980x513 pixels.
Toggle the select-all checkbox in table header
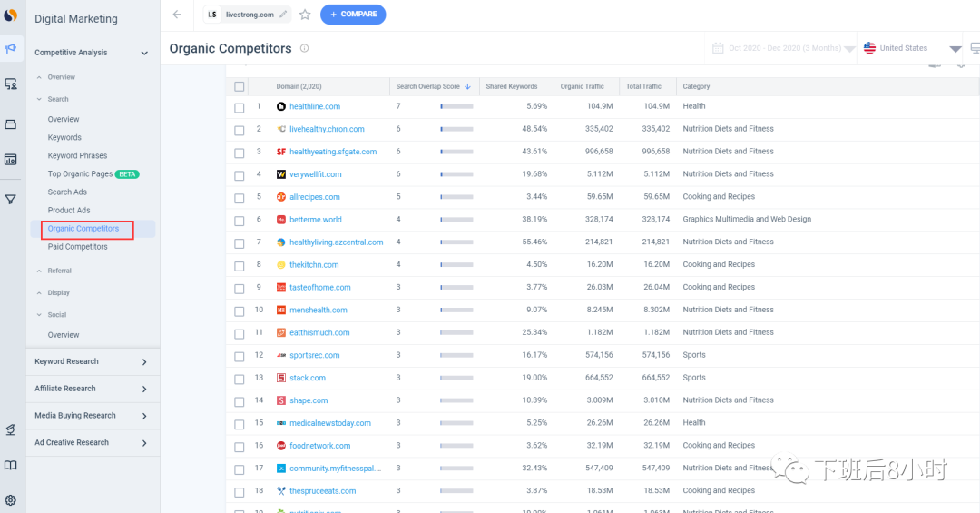pos(240,87)
